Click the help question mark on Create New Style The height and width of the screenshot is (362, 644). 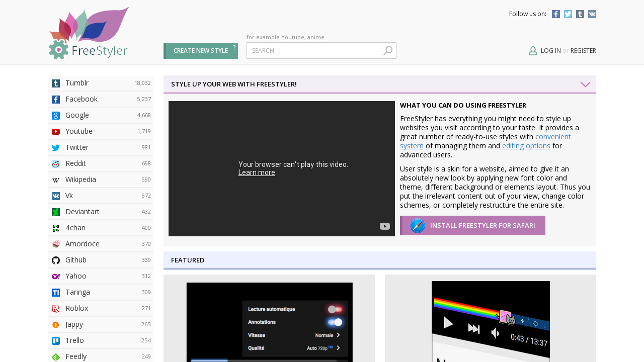234,47
